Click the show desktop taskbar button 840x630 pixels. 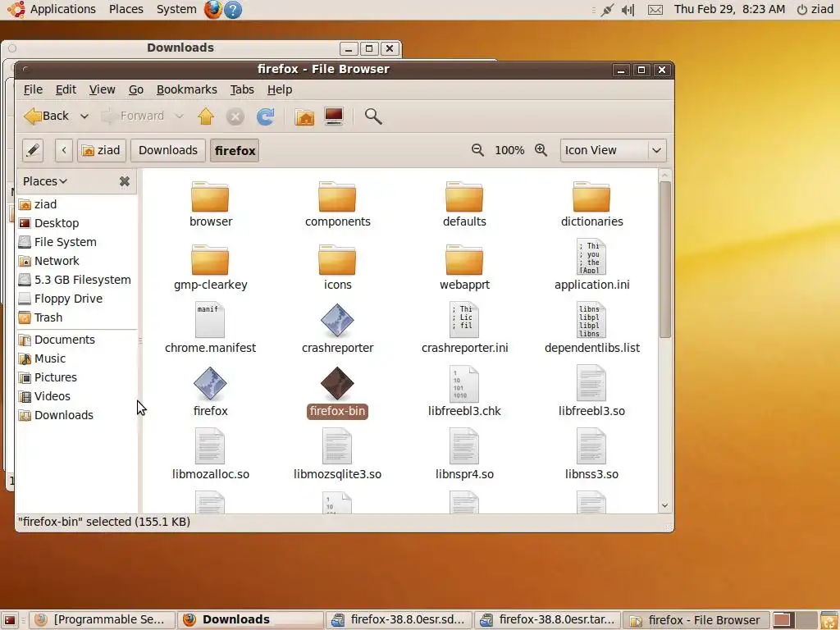pos(10,620)
